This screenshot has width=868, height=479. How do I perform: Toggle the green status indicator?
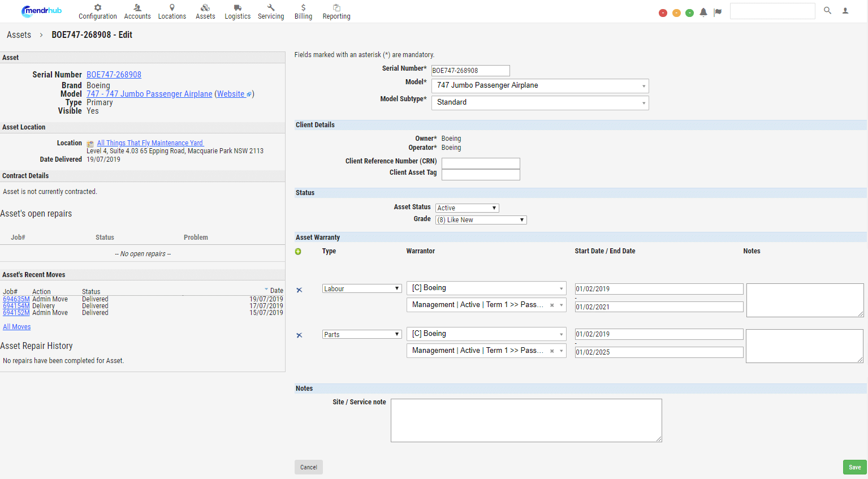coord(690,12)
